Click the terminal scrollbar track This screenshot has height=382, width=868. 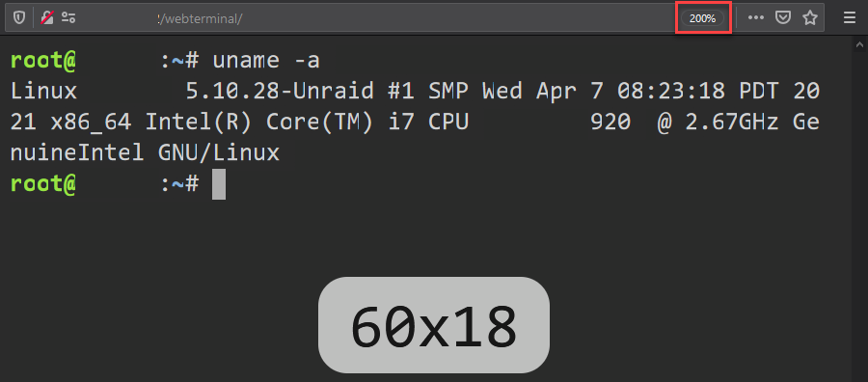tap(861, 216)
